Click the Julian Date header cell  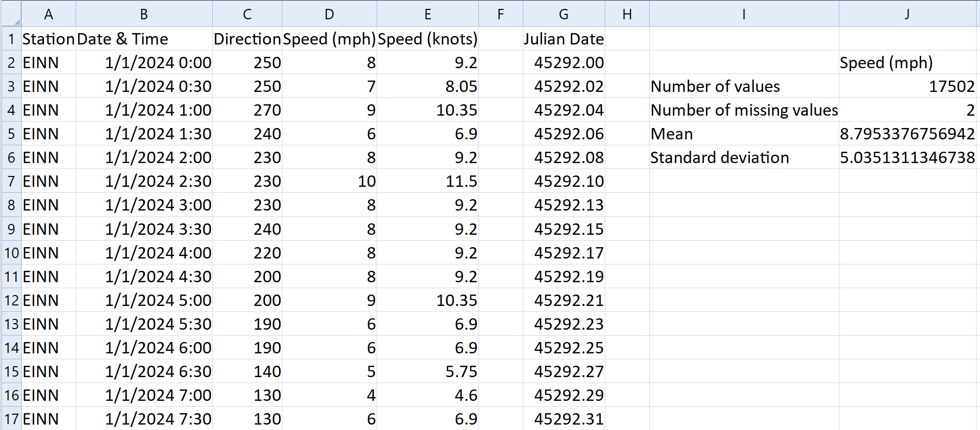pyautogui.click(x=563, y=39)
